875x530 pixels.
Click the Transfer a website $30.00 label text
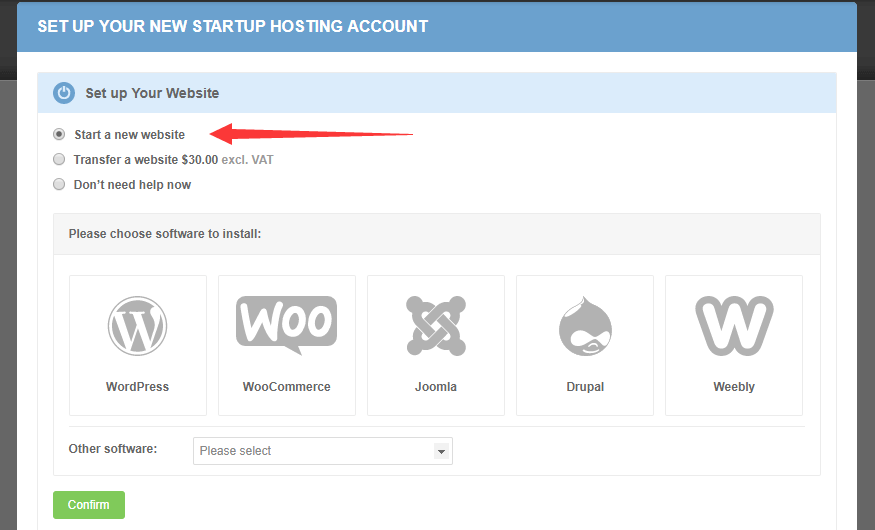(145, 159)
